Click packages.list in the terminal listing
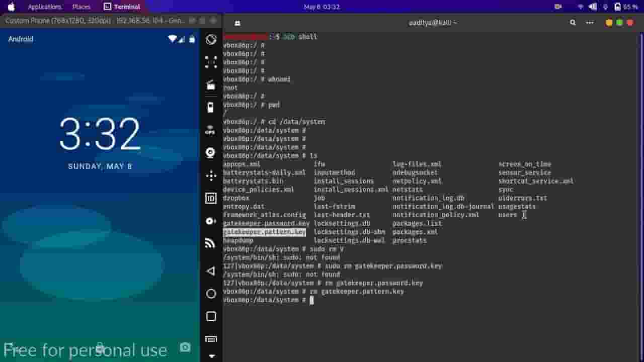 (417, 224)
